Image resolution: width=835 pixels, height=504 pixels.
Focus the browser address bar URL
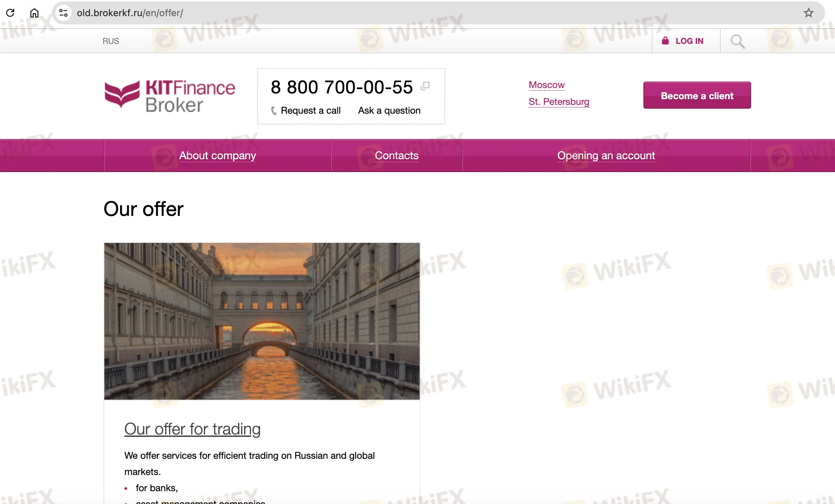click(130, 13)
